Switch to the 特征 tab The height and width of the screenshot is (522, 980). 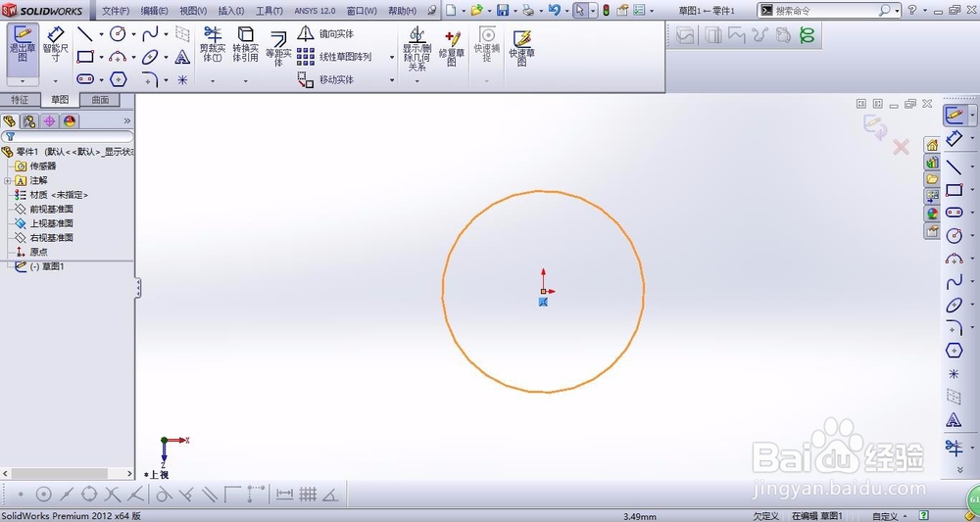pyautogui.click(x=20, y=100)
